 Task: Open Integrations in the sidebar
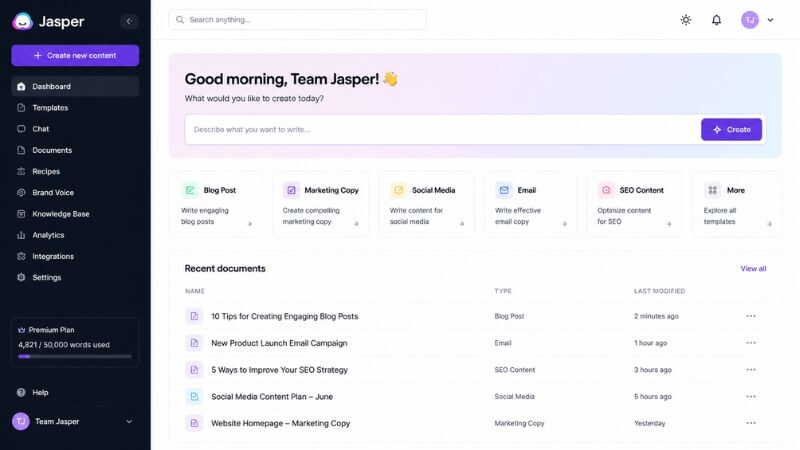[x=75, y=257]
